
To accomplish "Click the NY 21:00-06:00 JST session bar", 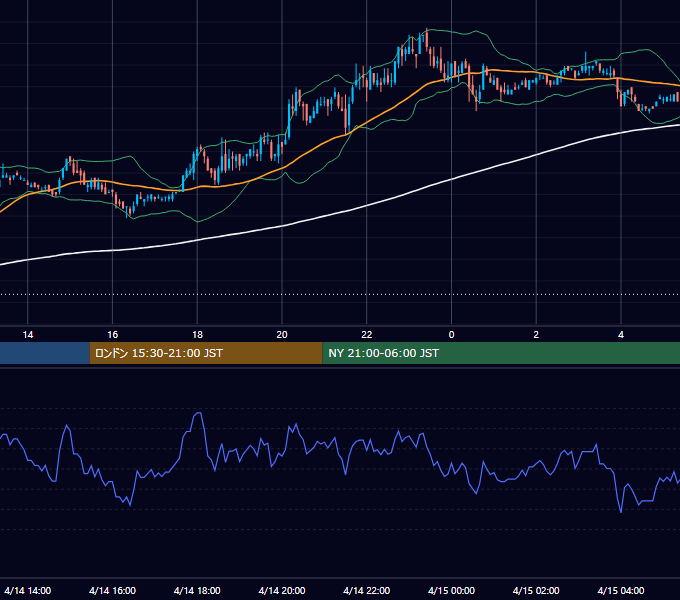I will pos(501,353).
